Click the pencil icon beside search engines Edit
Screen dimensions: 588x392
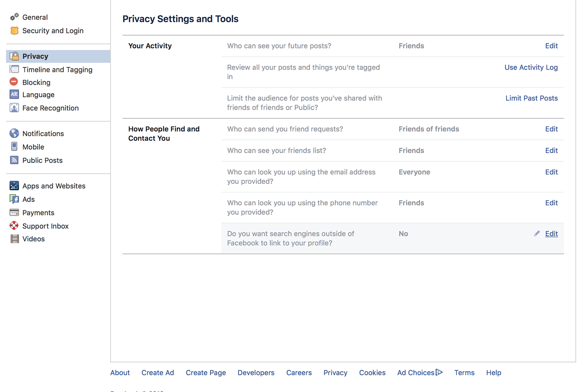tap(537, 233)
